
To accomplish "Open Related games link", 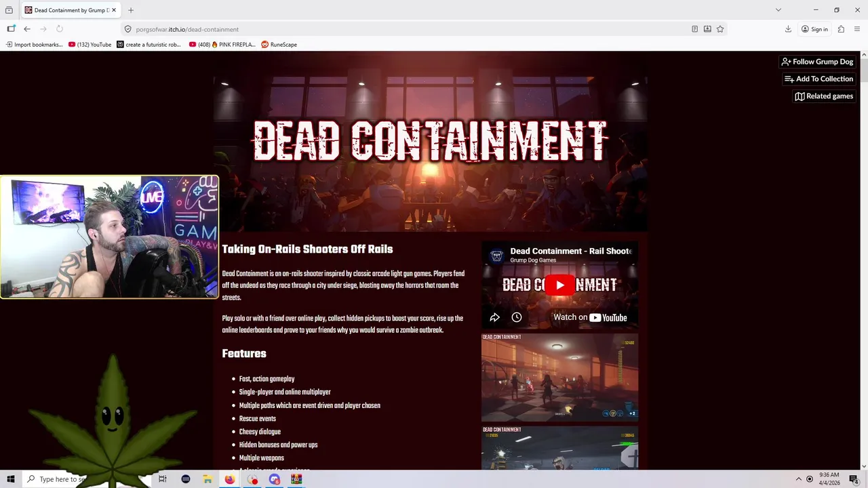I will tap(824, 96).
